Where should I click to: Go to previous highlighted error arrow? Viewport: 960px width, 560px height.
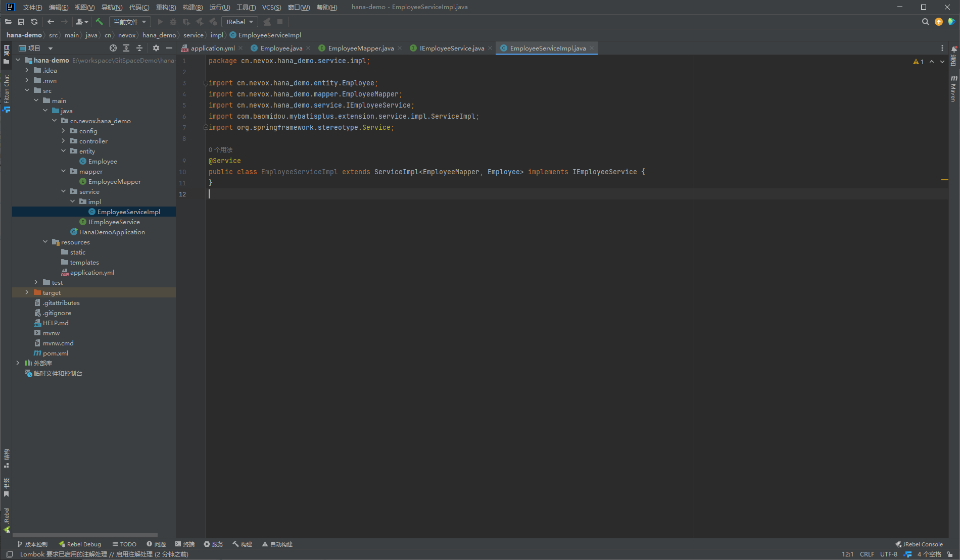(x=932, y=62)
